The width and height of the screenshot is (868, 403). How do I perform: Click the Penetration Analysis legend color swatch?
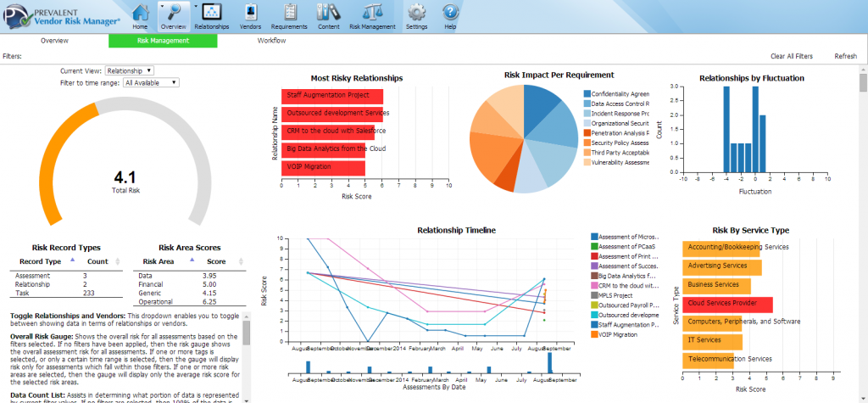pyautogui.click(x=587, y=133)
